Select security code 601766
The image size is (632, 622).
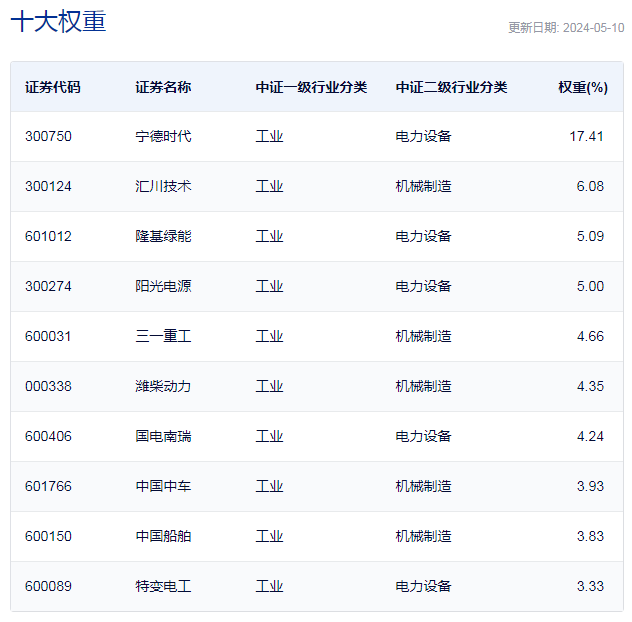coord(48,486)
